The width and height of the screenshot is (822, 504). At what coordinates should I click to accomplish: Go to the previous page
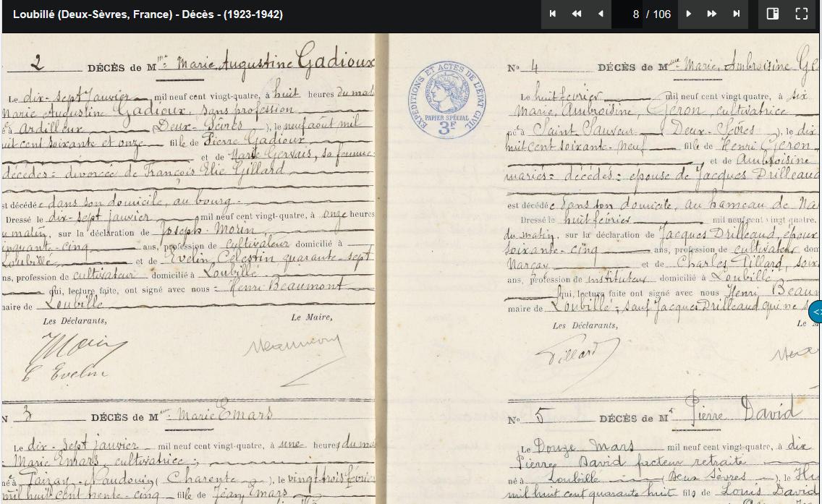pos(601,14)
